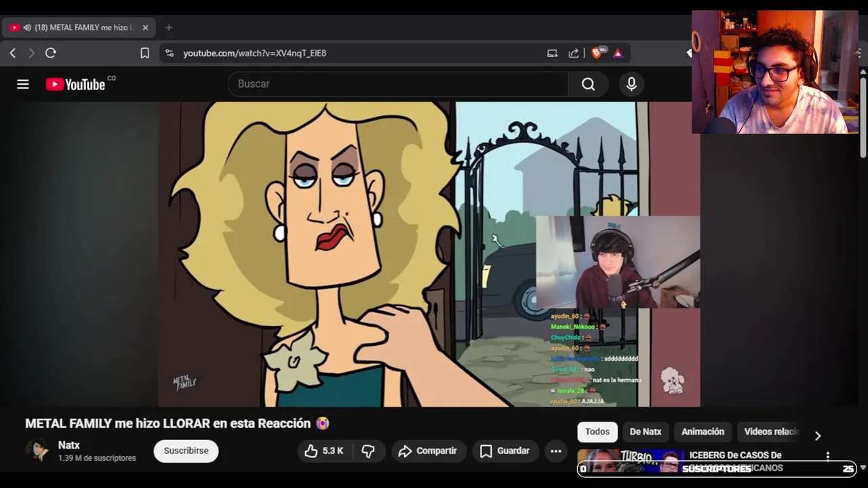The width and height of the screenshot is (868, 488).
Task: Click the video player area
Action: tap(429, 254)
